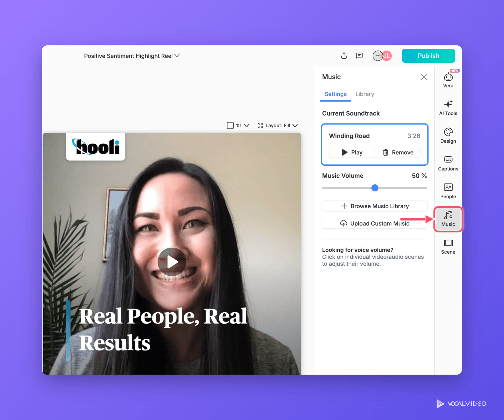The image size is (504, 420).
Task: Open the Captions panel
Action: coord(448,163)
